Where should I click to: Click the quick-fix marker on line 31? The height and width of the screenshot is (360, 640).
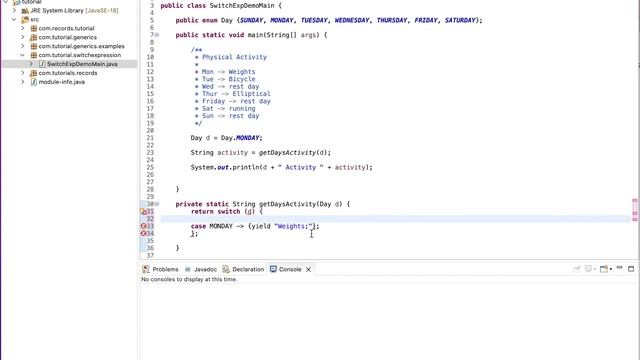[143, 211]
